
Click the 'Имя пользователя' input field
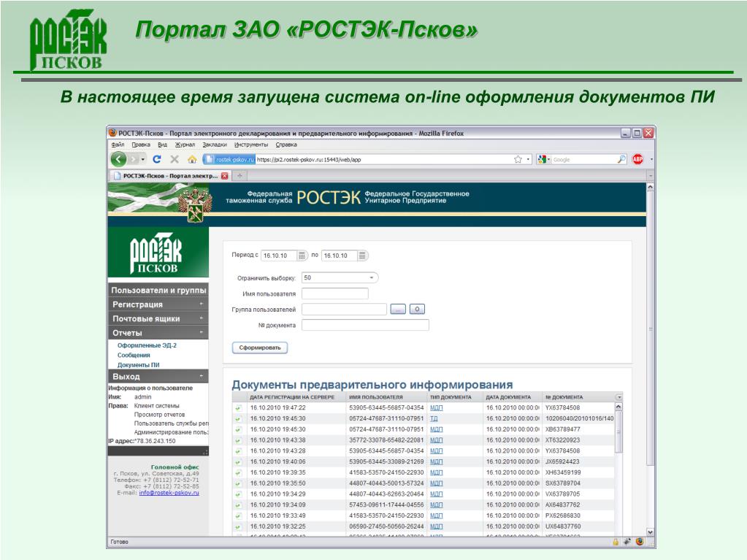[335, 294]
